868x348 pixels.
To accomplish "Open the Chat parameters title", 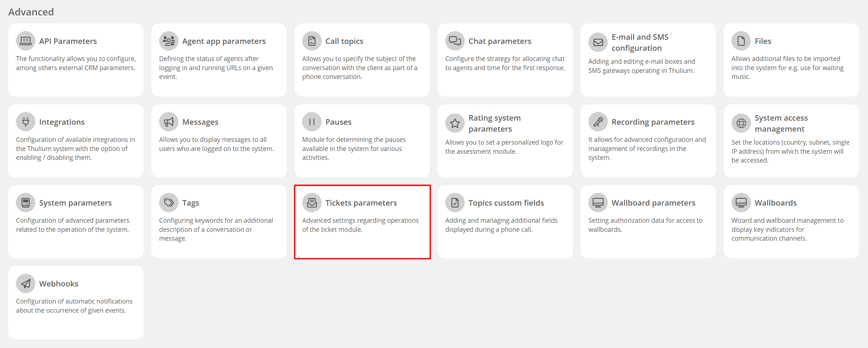I will click(500, 41).
